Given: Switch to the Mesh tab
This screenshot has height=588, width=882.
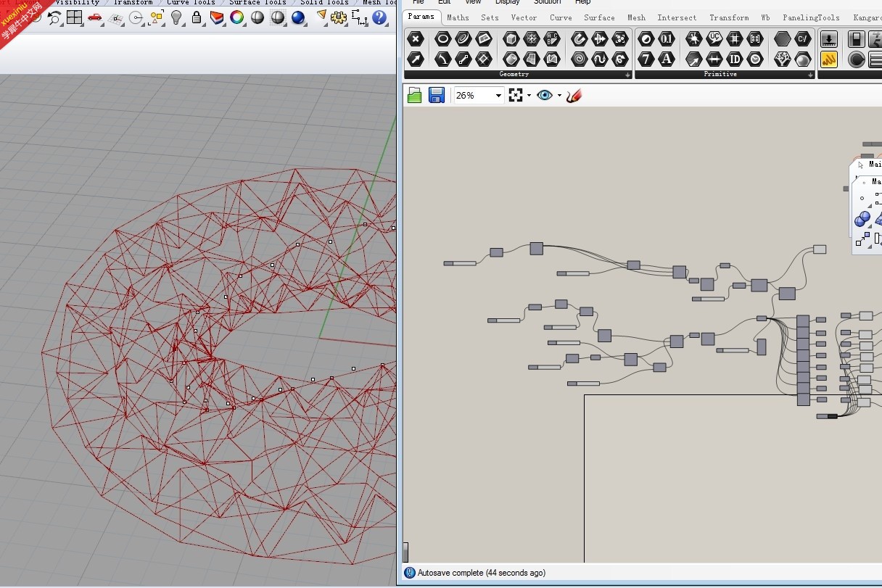Looking at the screenshot, I should tap(636, 17).
